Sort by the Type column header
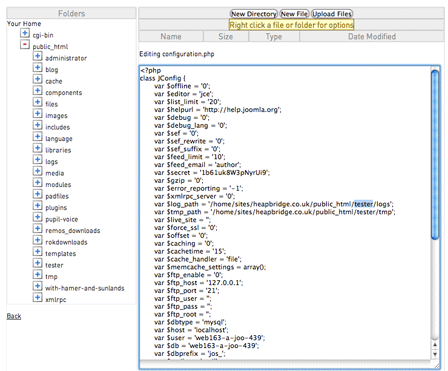This screenshot has width=448, height=371. pyautogui.click(x=274, y=37)
